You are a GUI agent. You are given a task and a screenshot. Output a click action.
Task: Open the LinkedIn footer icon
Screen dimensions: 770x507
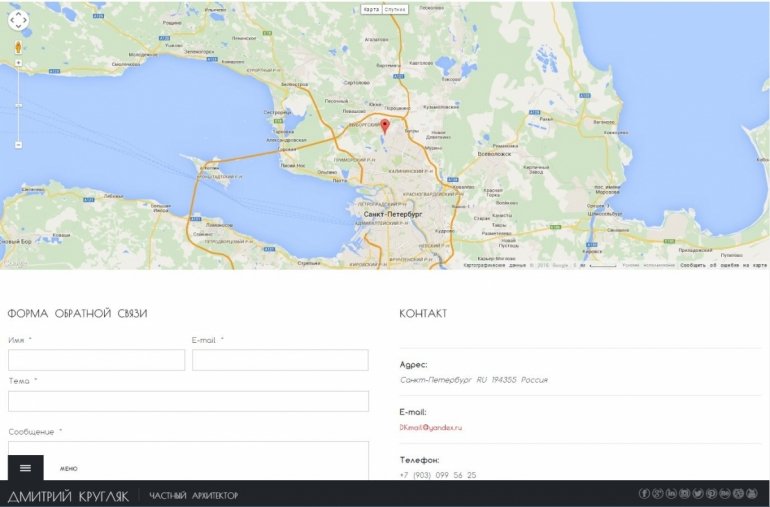pyautogui.click(x=671, y=494)
